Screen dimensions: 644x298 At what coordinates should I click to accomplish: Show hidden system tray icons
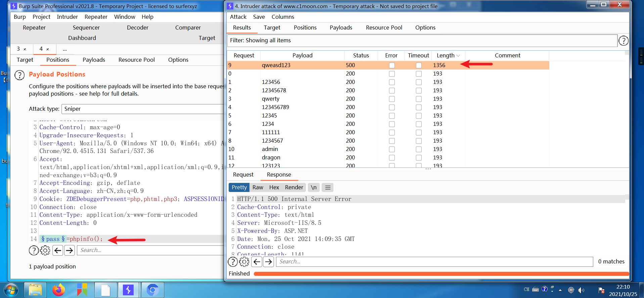coord(560,290)
